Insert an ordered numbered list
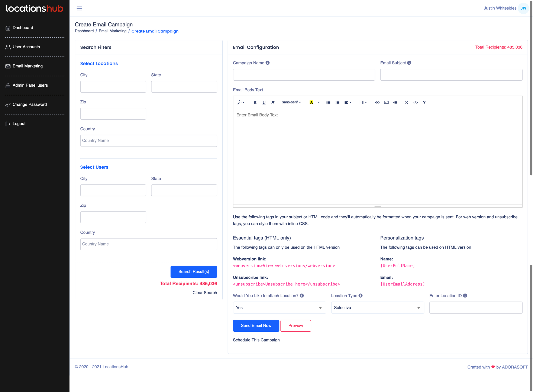The height and width of the screenshot is (392, 533). [337, 103]
